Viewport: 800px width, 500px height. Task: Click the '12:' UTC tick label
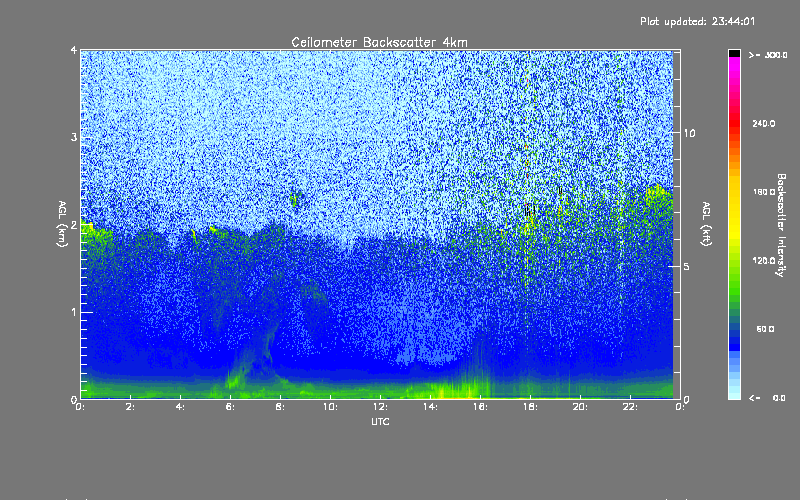[x=380, y=407]
